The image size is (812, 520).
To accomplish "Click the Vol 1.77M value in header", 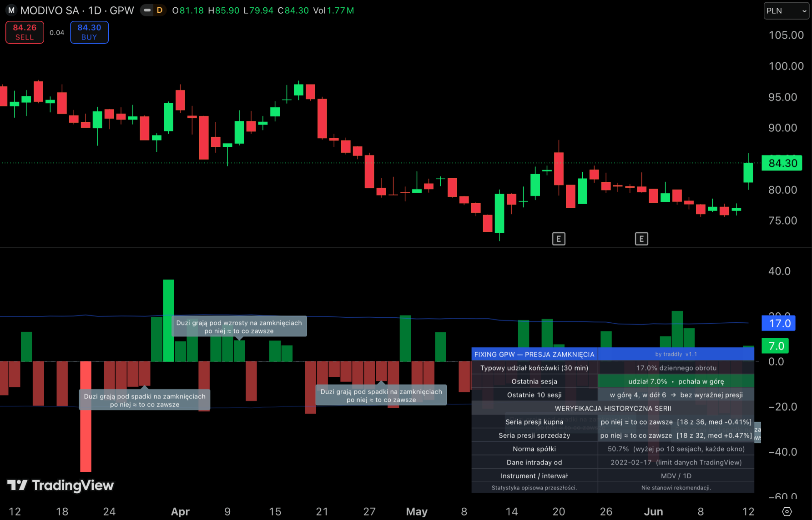I will pyautogui.click(x=333, y=10).
